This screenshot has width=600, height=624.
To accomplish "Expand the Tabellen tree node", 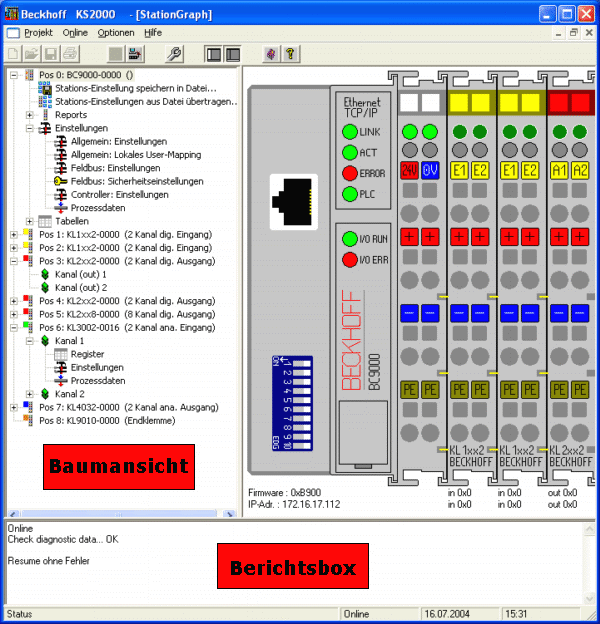I will 29,221.
